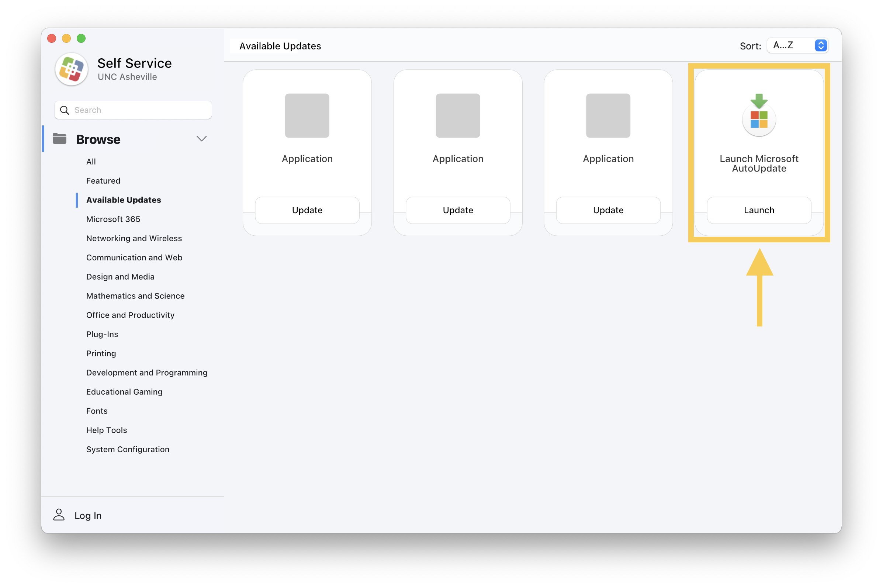
Task: Select the Available Updates sidebar item
Action: 124,200
